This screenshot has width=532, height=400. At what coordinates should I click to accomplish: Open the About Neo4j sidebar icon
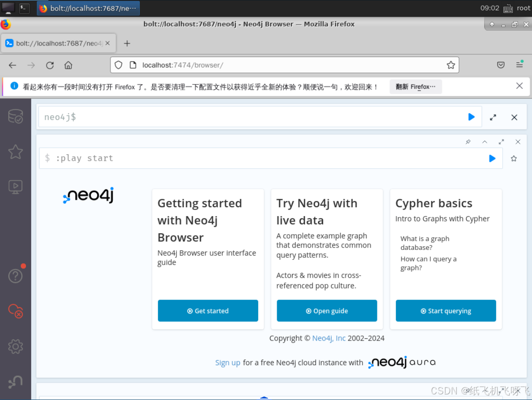pos(15,382)
